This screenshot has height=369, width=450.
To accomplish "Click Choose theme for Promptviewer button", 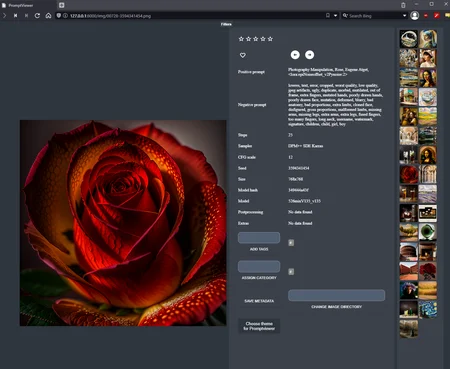I will click(x=259, y=326).
